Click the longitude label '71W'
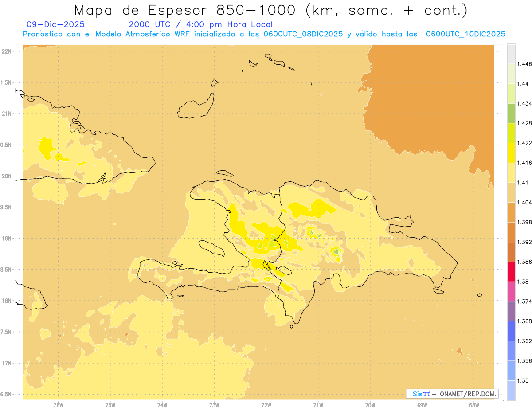 click(x=318, y=405)
